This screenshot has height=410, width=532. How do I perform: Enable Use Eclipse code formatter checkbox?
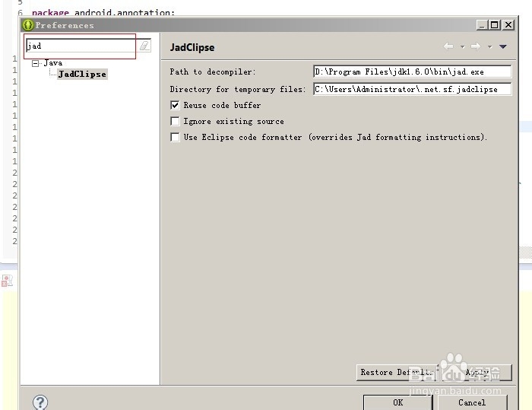(x=175, y=137)
